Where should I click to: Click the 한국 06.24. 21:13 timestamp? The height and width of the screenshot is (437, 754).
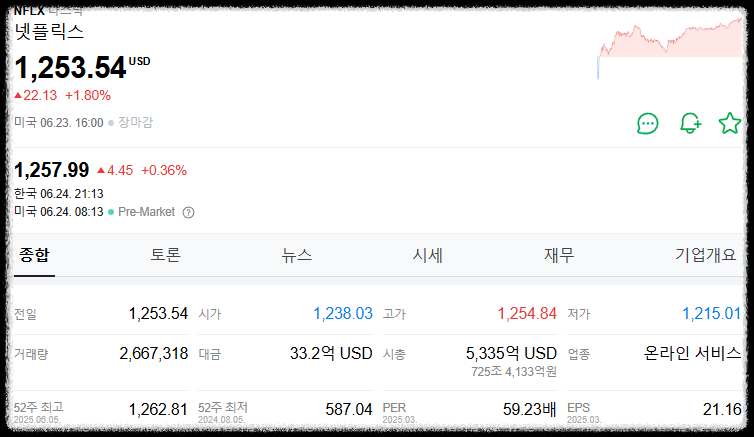[x=59, y=194]
